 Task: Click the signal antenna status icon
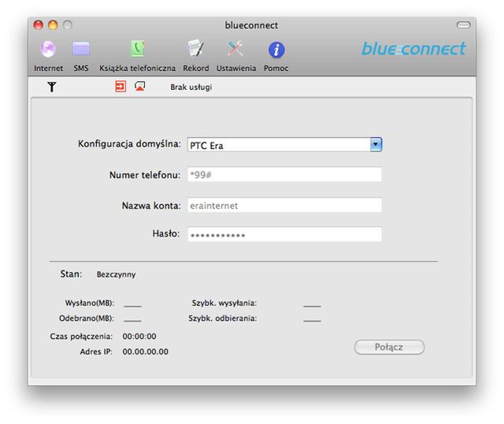tap(52, 87)
